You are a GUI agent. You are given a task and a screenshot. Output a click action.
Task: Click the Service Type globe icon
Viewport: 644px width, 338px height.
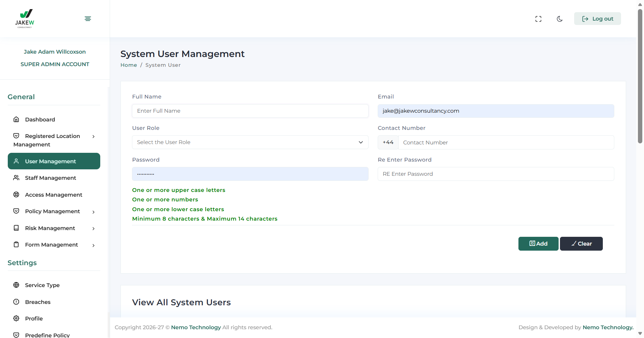16,285
